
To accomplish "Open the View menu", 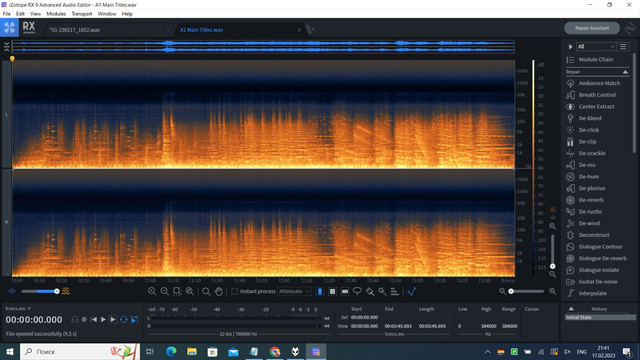I will coord(36,14).
